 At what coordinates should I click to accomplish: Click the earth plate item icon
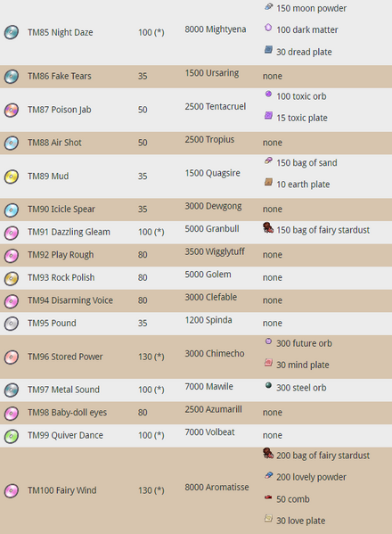coord(268,182)
